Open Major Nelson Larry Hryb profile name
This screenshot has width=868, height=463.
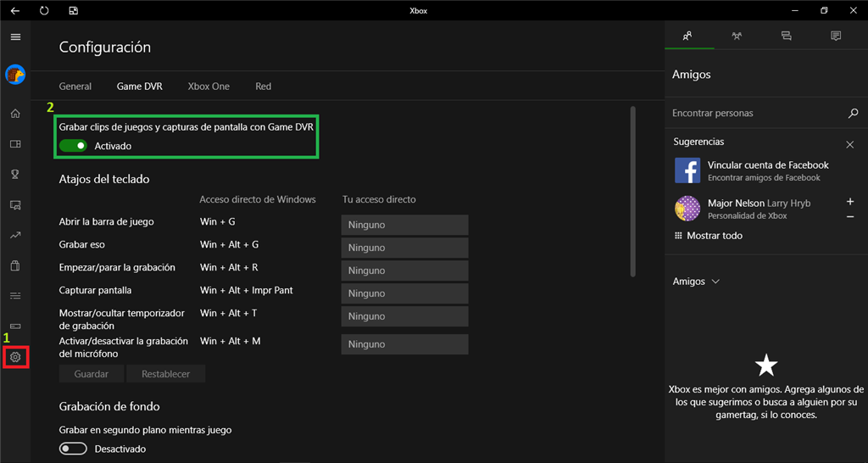click(x=759, y=204)
